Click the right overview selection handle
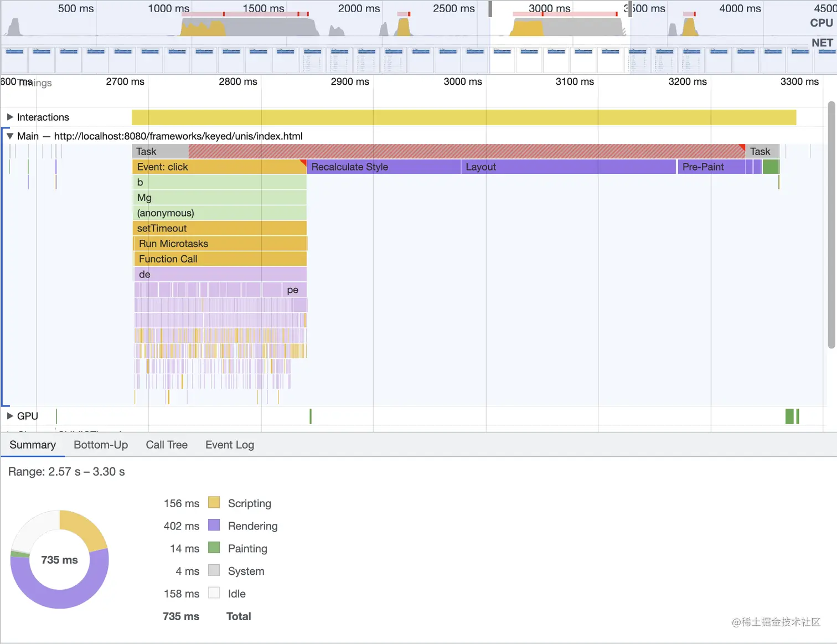Viewport: 837px width, 644px height. click(x=630, y=9)
